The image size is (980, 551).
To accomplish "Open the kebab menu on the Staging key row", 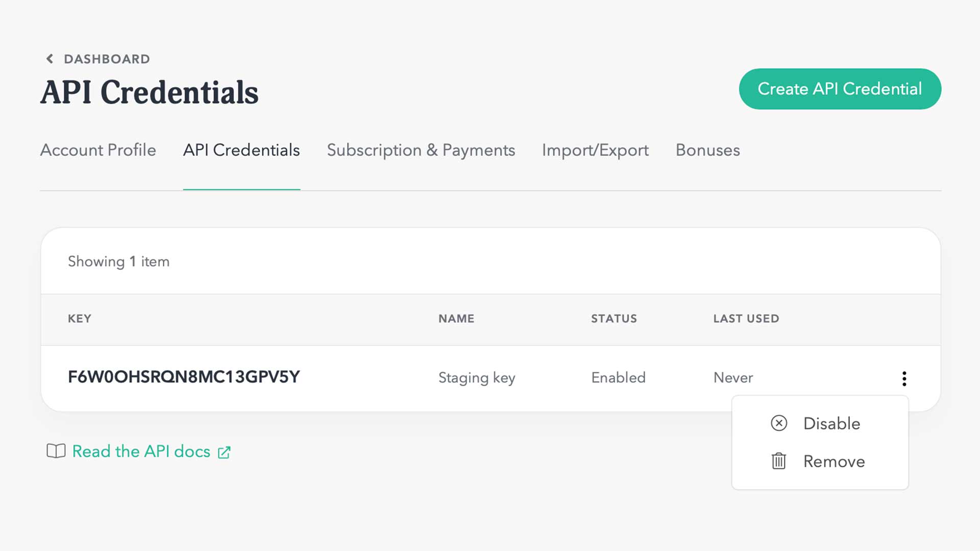I will pyautogui.click(x=904, y=378).
